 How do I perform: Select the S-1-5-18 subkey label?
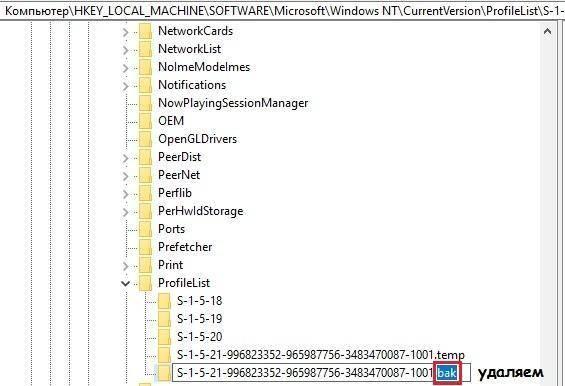(200, 301)
